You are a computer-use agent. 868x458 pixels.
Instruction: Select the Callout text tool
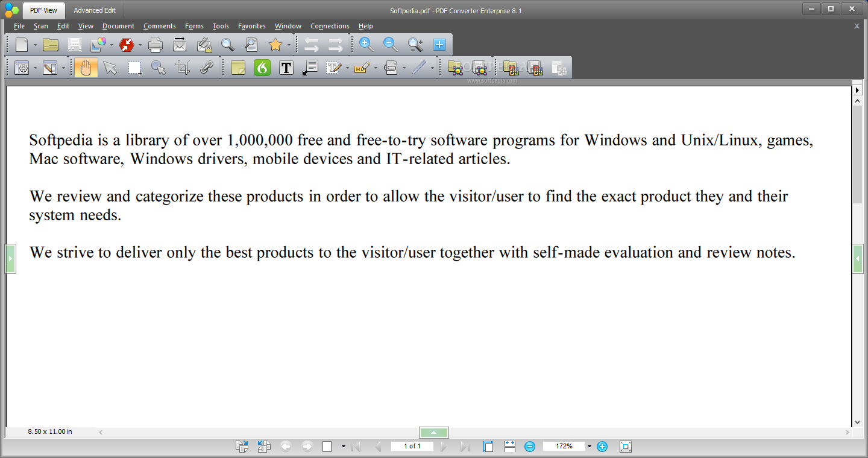click(x=310, y=68)
